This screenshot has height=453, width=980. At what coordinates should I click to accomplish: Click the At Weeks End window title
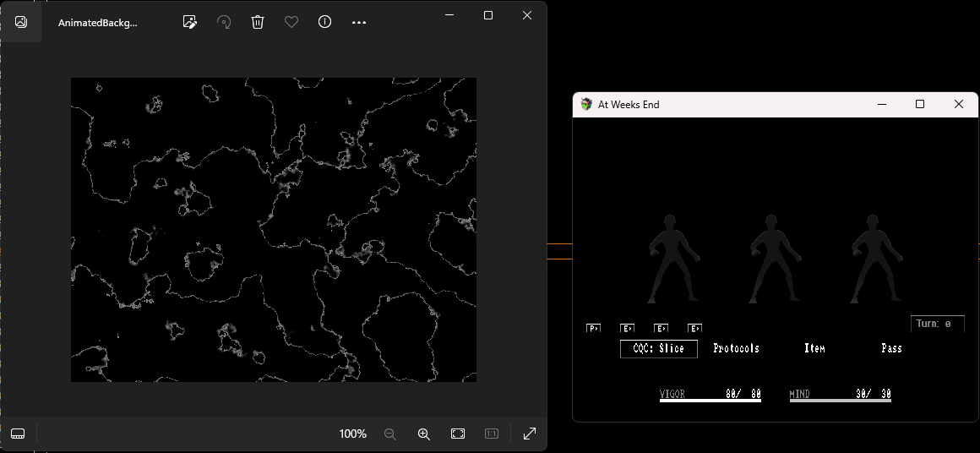click(x=629, y=105)
